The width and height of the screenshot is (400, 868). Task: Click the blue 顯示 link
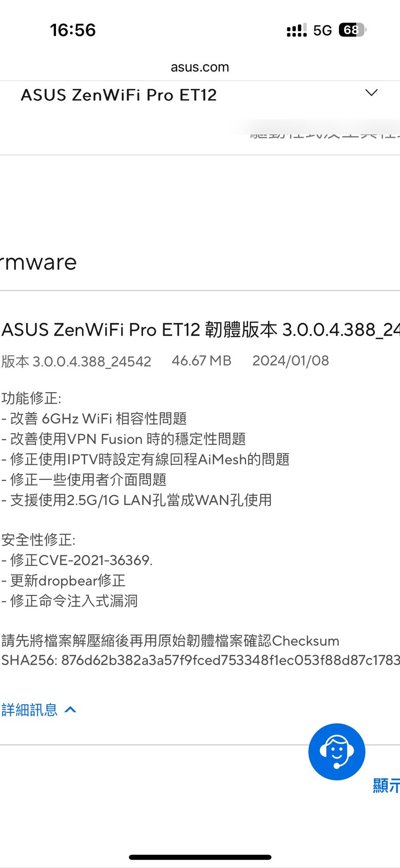click(x=386, y=785)
